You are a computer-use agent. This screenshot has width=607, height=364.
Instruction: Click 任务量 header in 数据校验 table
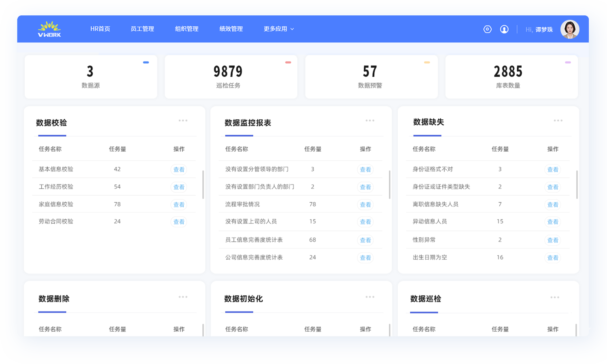pos(117,149)
